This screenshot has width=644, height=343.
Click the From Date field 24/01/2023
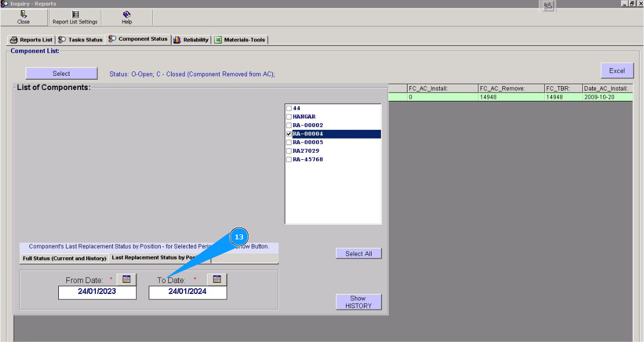[x=98, y=292]
